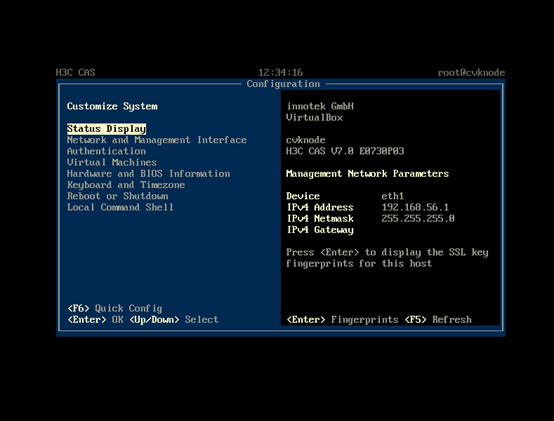This screenshot has height=421, width=554.
Task: Launch the Local Command Shell
Action: tap(120, 207)
